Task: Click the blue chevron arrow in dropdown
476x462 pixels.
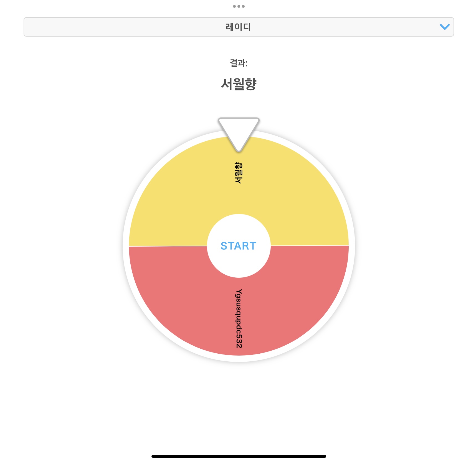Action: tap(444, 27)
